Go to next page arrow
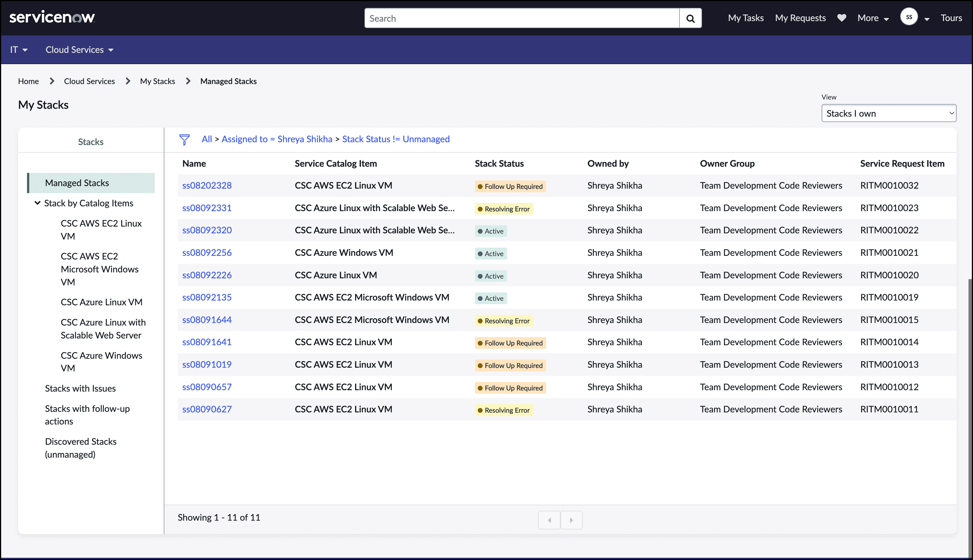The image size is (973, 560). tap(571, 520)
